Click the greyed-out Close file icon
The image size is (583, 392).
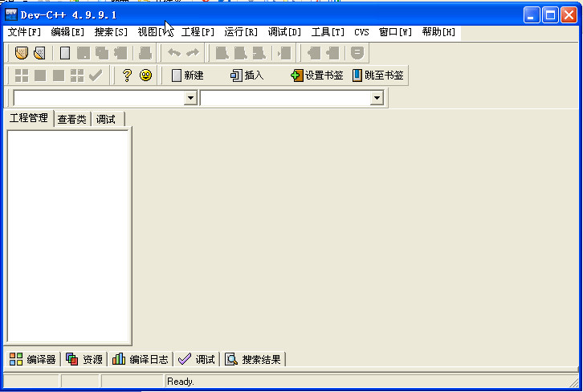click(120, 53)
